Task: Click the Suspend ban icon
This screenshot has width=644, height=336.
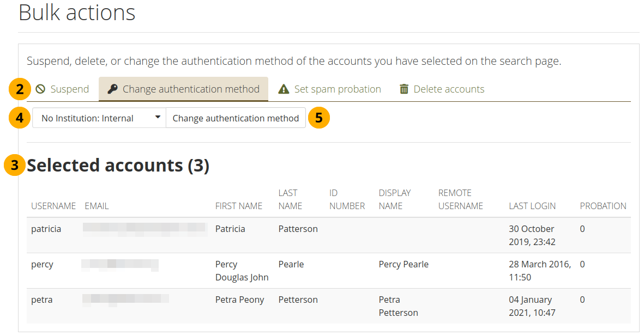Action: [x=40, y=89]
